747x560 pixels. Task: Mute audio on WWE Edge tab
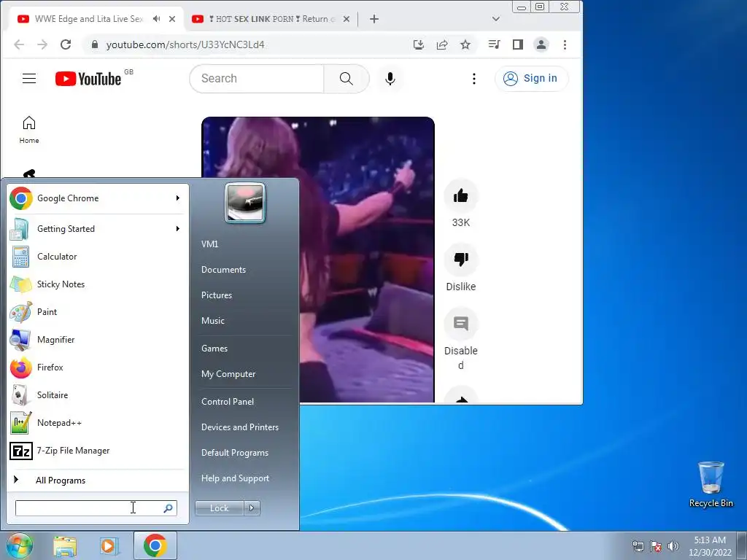[156, 19]
